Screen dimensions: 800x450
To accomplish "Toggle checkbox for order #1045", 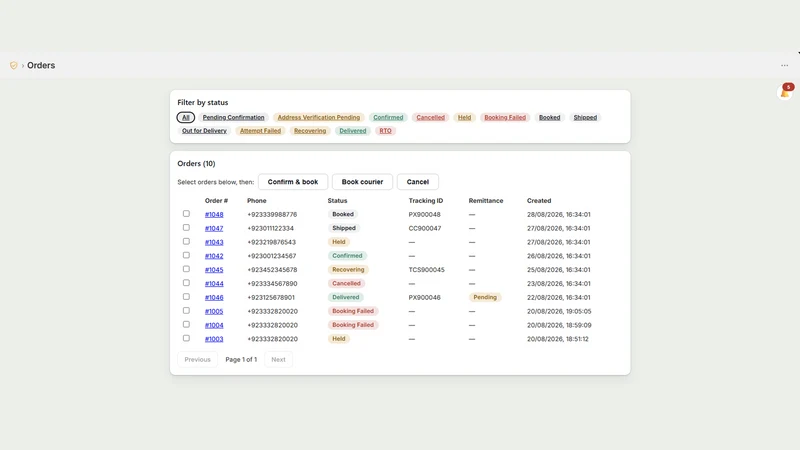I will point(186,269).
